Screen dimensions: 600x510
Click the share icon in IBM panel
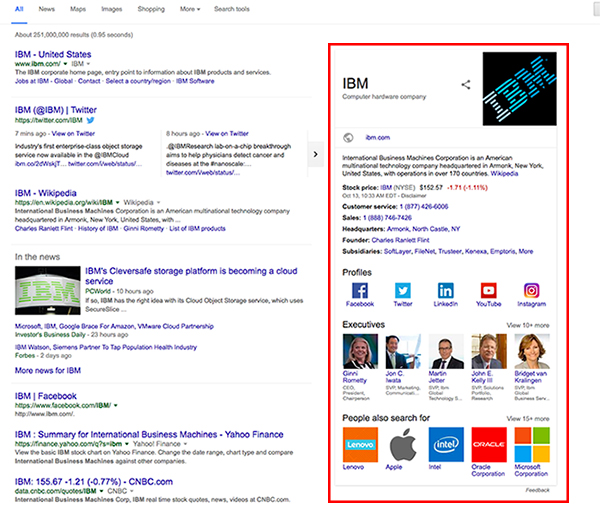point(466,85)
